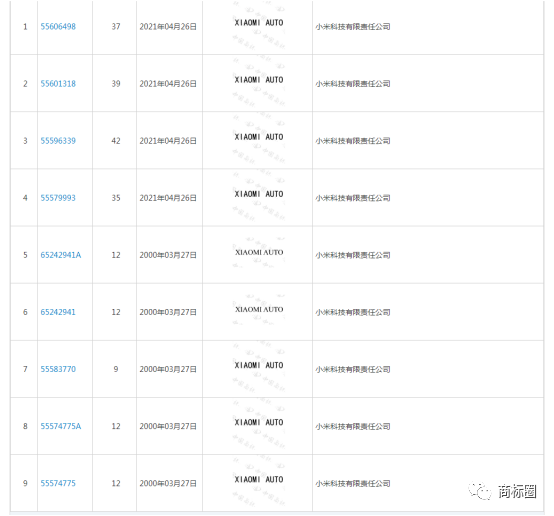This screenshot has width=554, height=516.
Task: Open trademark application number 55583770
Action: pos(58,369)
